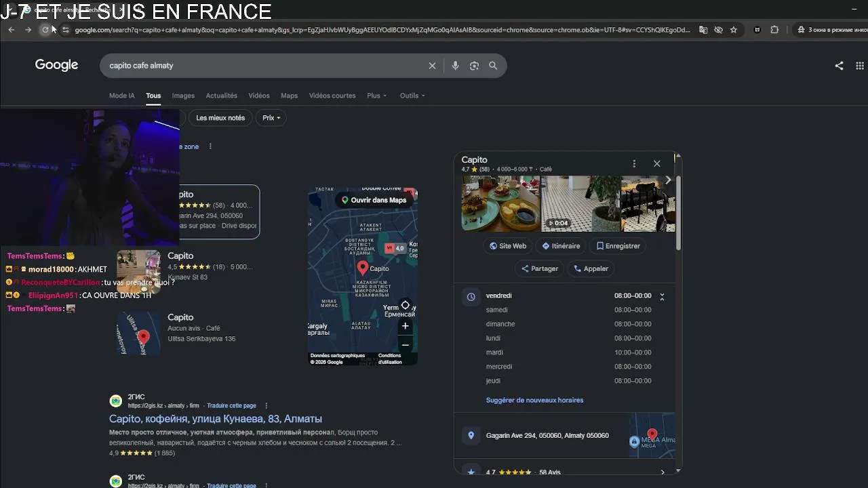Toggle the 'Les mieux notés' filter chip

220,118
